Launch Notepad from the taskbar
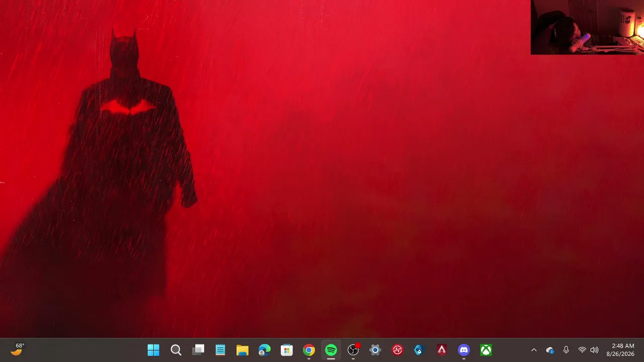Screen dimensions: 644x362 tap(220, 350)
